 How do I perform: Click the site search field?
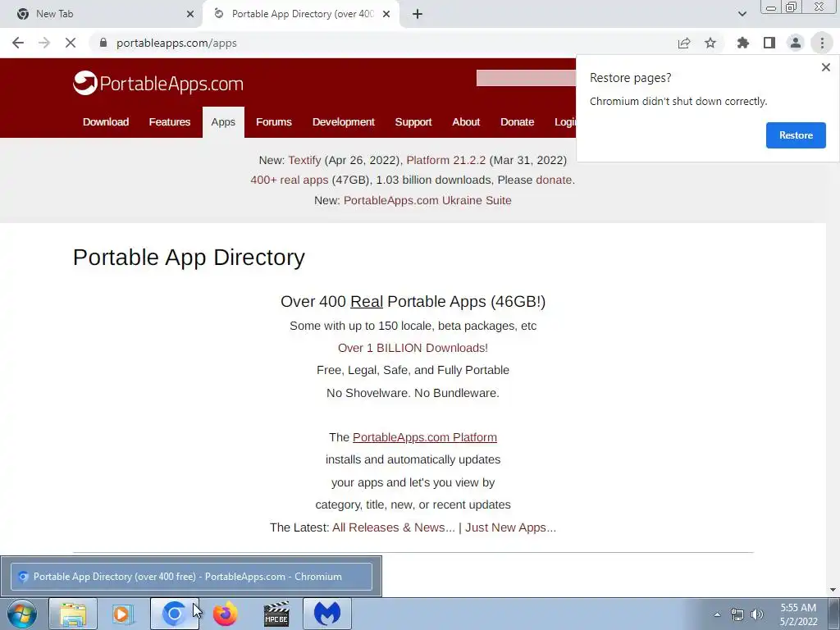click(x=526, y=78)
